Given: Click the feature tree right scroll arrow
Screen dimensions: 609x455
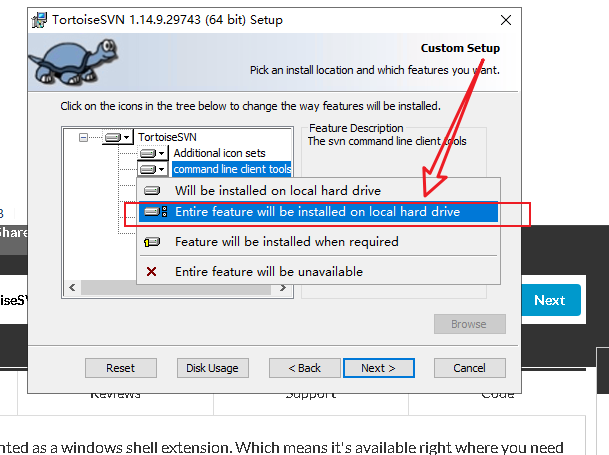Looking at the screenshot, I should pos(283,288).
